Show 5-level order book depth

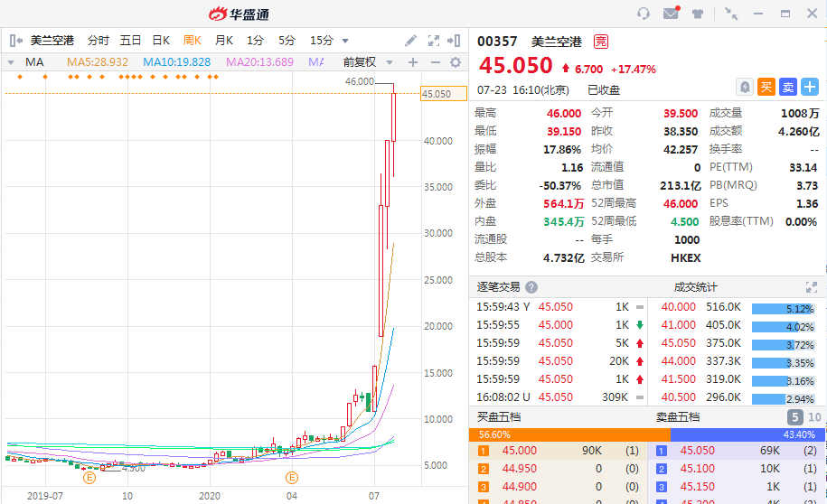point(794,417)
